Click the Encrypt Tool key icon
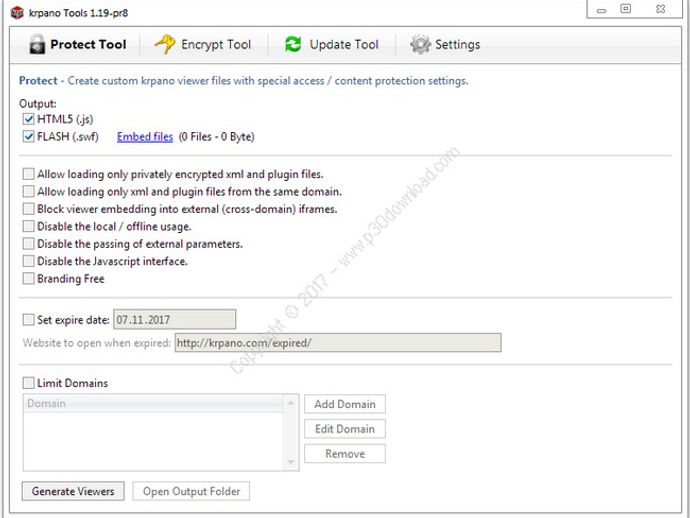The height and width of the screenshot is (518, 690). click(165, 44)
